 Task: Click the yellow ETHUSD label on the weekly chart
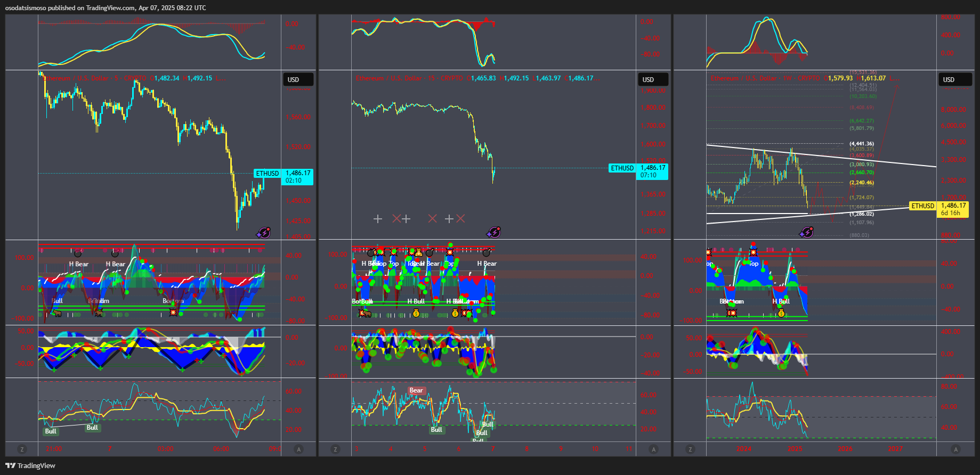click(922, 206)
